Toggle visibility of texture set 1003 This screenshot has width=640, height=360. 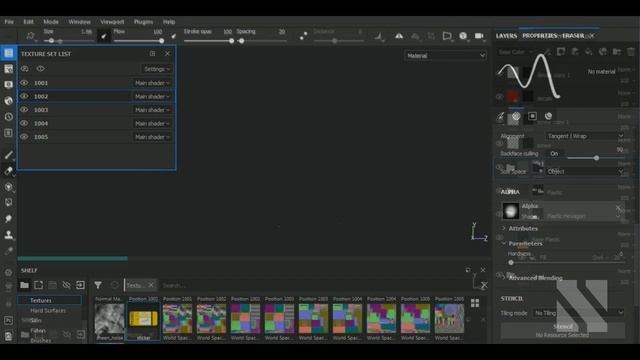point(24,110)
